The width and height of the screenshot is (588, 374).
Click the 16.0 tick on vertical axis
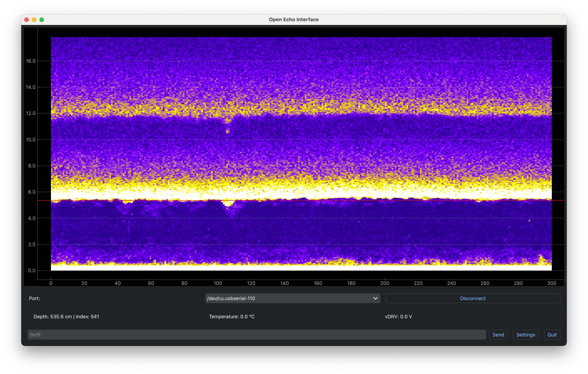click(x=30, y=61)
